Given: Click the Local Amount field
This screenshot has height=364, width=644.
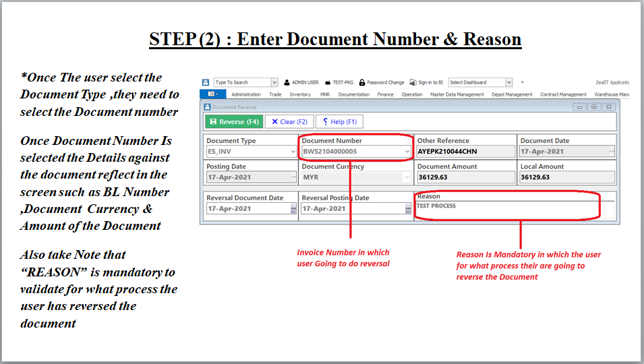Looking at the screenshot, I should pos(567,177).
